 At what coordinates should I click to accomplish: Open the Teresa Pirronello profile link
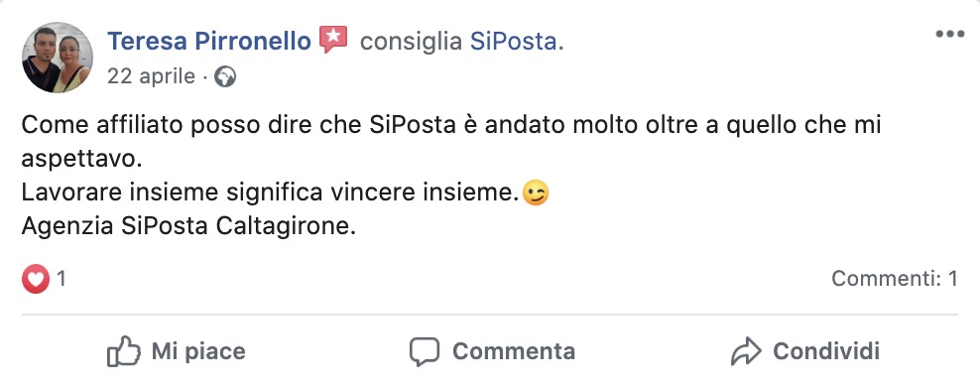209,42
